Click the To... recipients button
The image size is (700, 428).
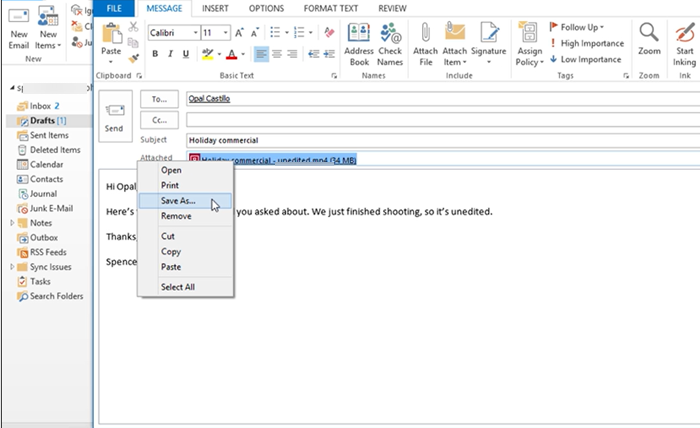point(158,99)
